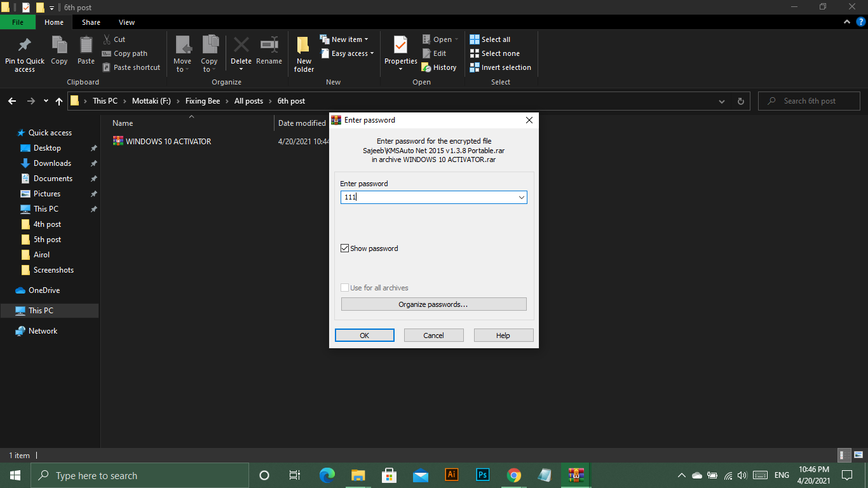Screen dimensions: 868x488
Task: Cancel the Enter password dialog
Action: [433, 335]
